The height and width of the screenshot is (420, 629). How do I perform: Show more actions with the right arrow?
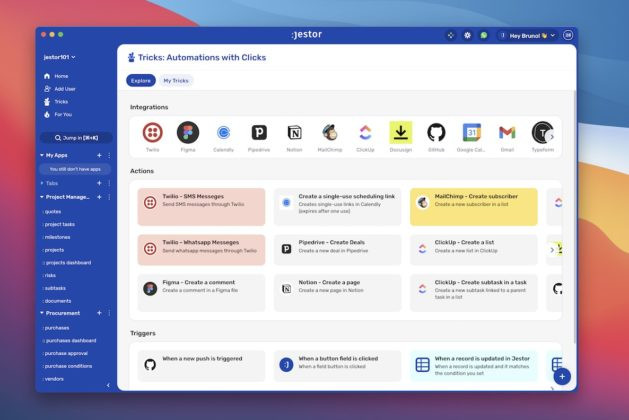coord(552,250)
